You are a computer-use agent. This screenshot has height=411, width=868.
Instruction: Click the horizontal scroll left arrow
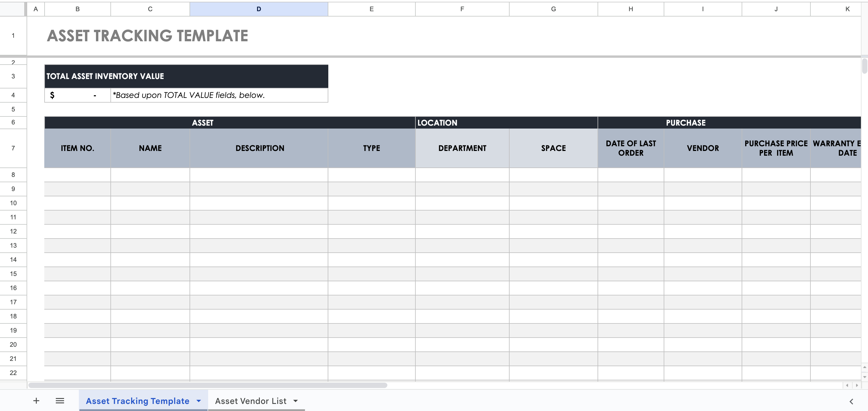point(847,385)
